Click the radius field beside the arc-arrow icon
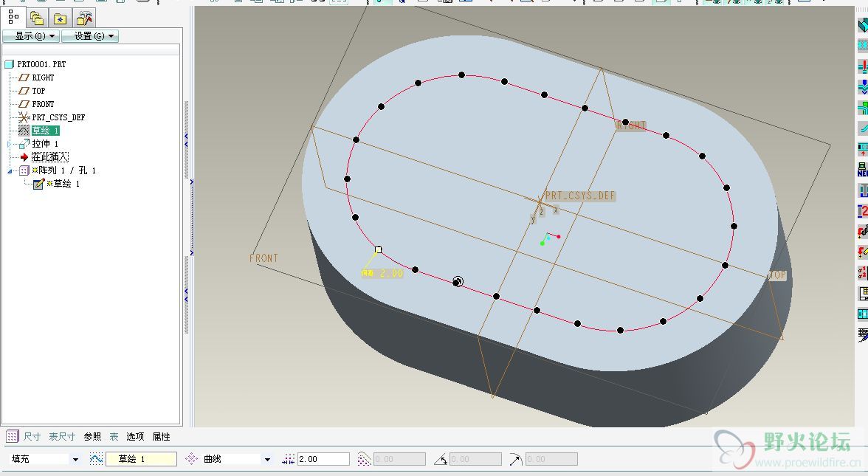The width and height of the screenshot is (868, 476). [x=551, y=459]
